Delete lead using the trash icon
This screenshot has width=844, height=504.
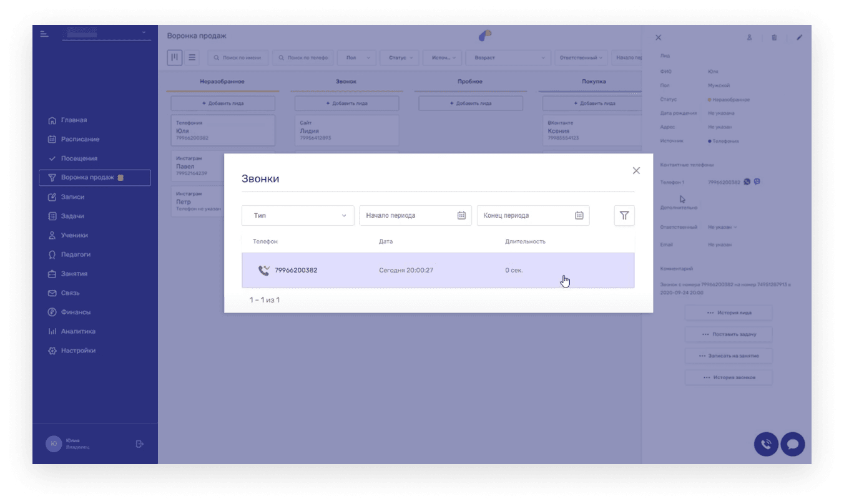point(774,37)
